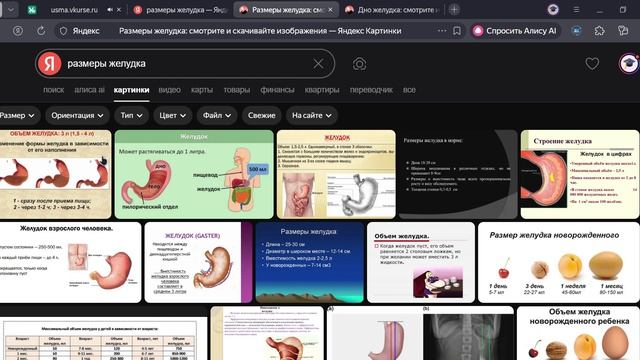Viewport: 640px width, 360px height.
Task: Open the children's stomach volume table image
Action: click(x=104, y=339)
